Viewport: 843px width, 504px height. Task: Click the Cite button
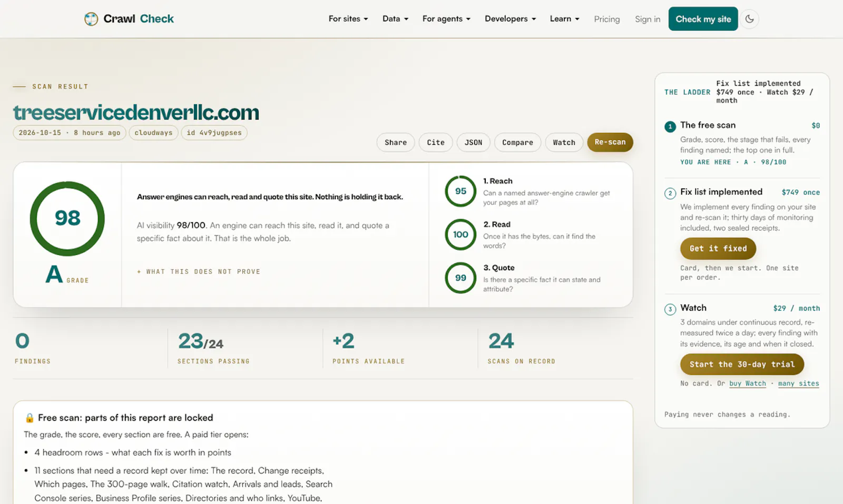436,142
